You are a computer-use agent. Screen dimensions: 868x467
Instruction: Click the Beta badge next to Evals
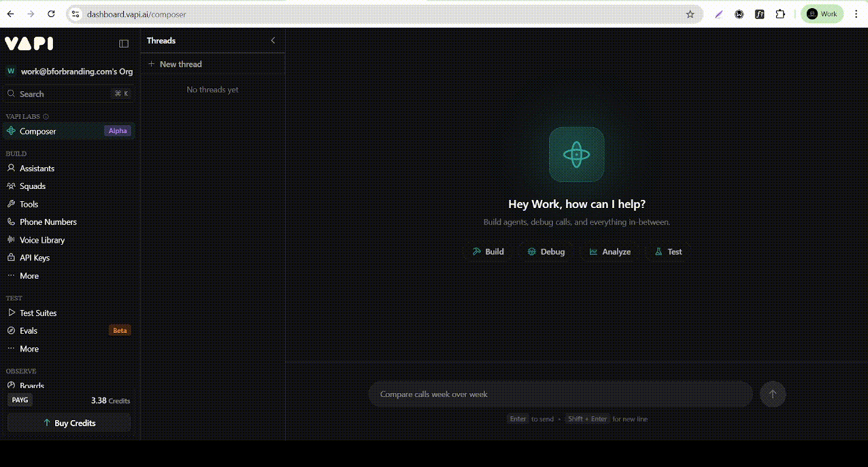point(120,331)
